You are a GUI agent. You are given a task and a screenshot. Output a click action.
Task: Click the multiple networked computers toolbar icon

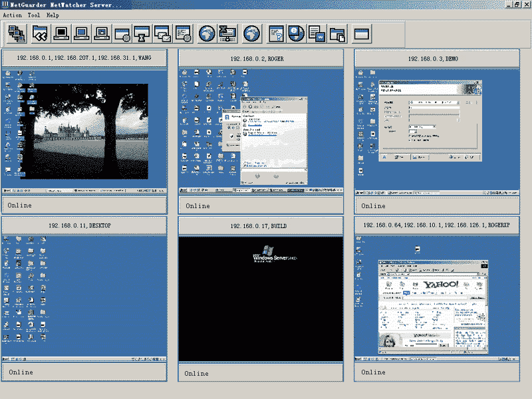tap(17, 34)
